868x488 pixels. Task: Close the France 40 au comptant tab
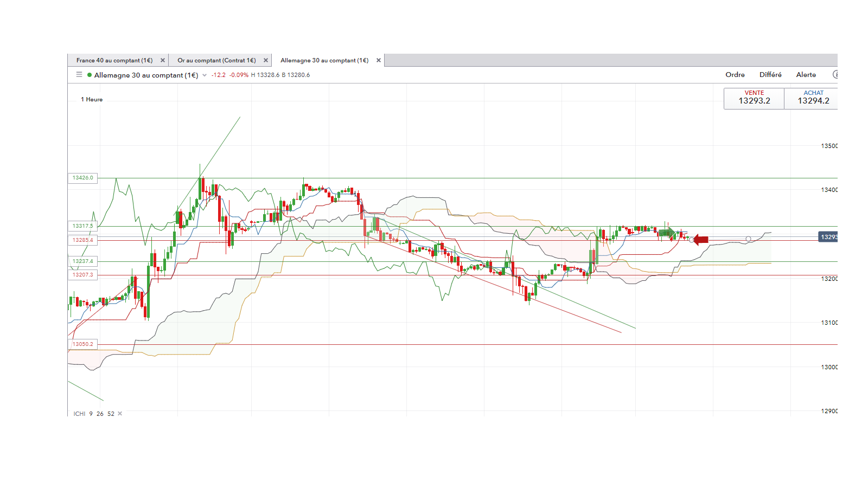tap(163, 60)
